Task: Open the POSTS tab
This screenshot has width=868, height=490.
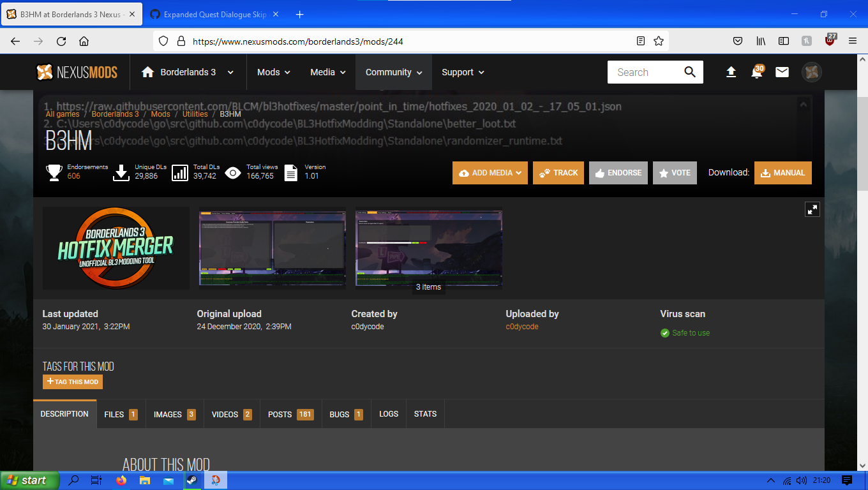Action: (291, 414)
